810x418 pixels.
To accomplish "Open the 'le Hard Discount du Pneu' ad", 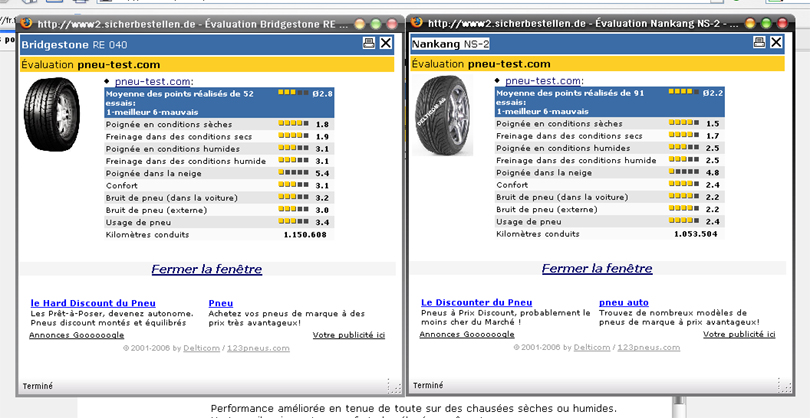I will (x=93, y=303).
